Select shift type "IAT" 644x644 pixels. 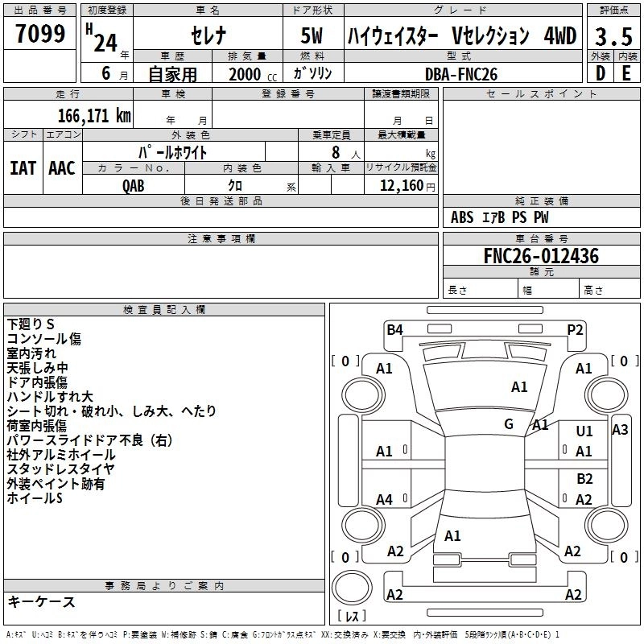[23, 168]
